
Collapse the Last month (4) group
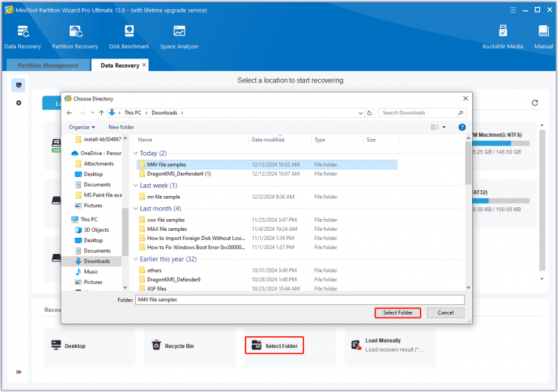click(135, 209)
